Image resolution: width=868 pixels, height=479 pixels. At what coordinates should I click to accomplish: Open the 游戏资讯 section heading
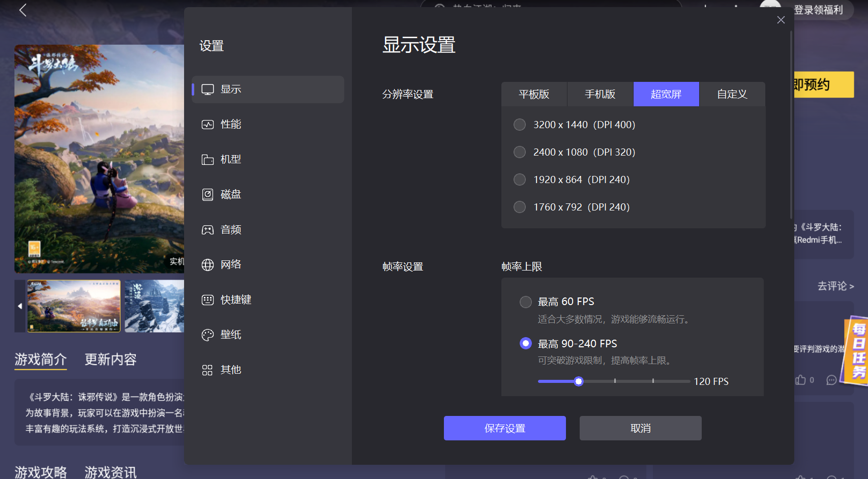pos(110,472)
